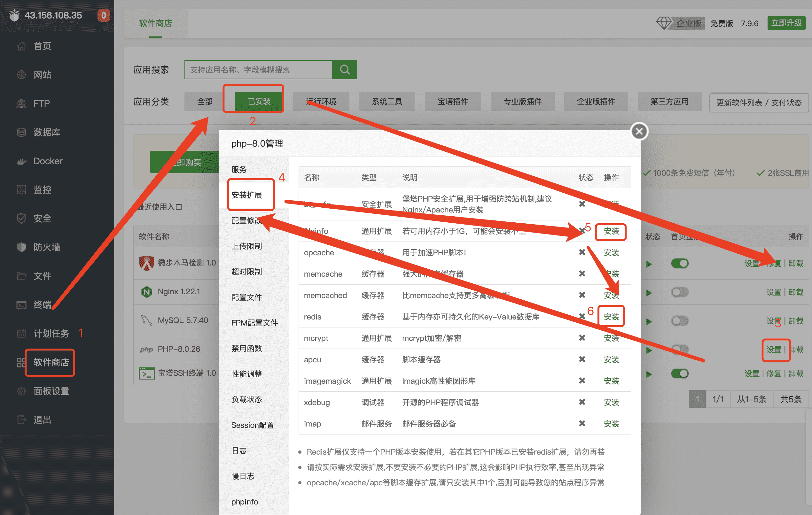Open the 首页 home sidebar item
Image resolution: width=812 pixels, height=515 pixels.
42,46
